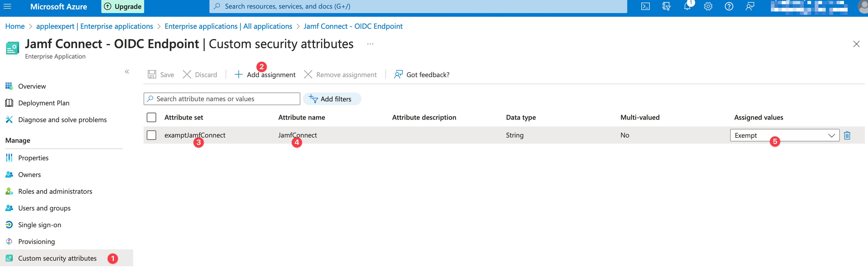The image size is (868, 274).
Task: Click Add assignment
Action: 265,75
